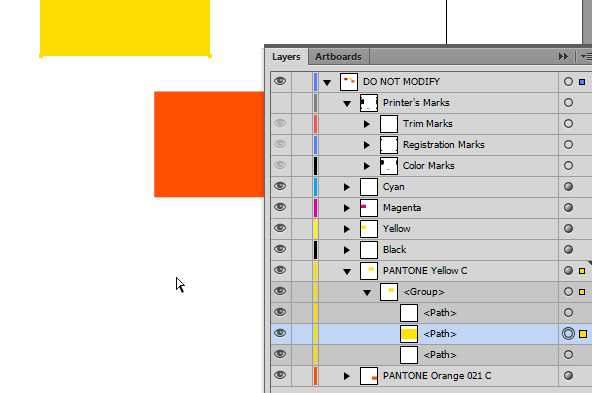Select the Layers tab
This screenshot has height=393, width=592.
pos(286,57)
